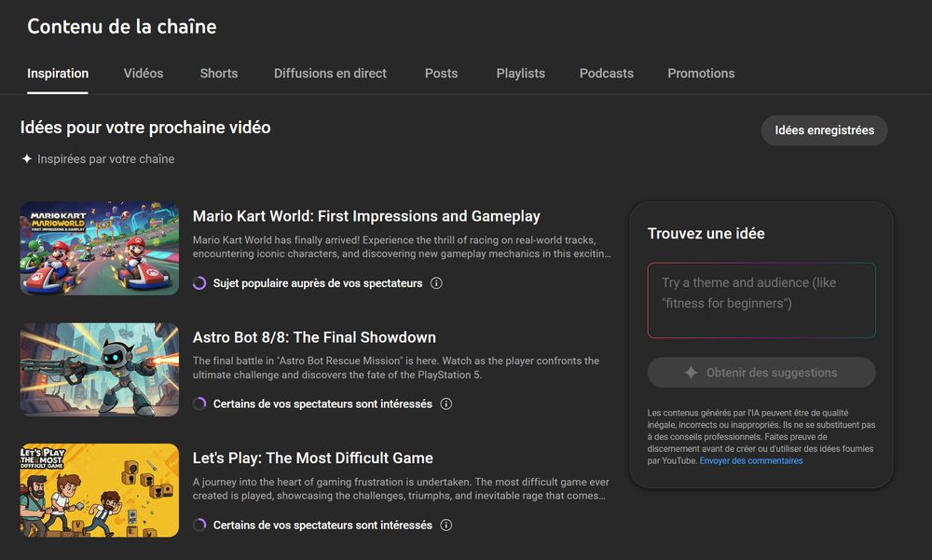Click the "Trouvez une idée" panel heading
This screenshot has width=932, height=560.
(706, 233)
